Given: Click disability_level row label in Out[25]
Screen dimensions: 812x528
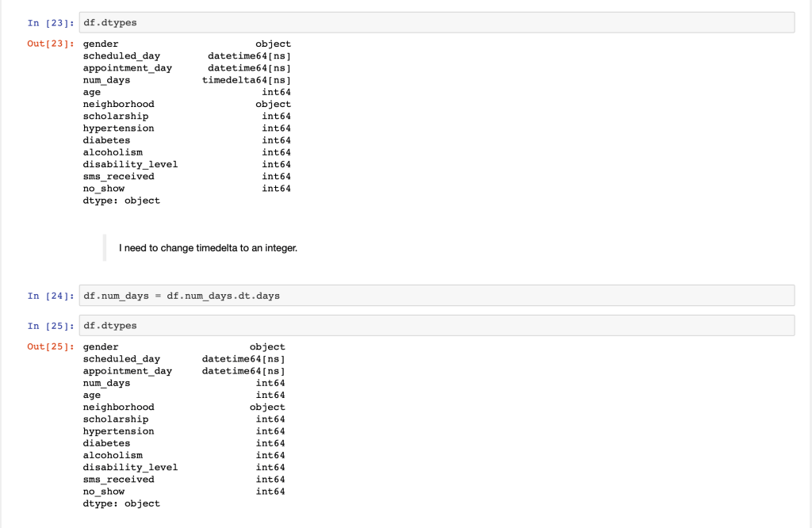Looking at the screenshot, I should click(130, 467).
